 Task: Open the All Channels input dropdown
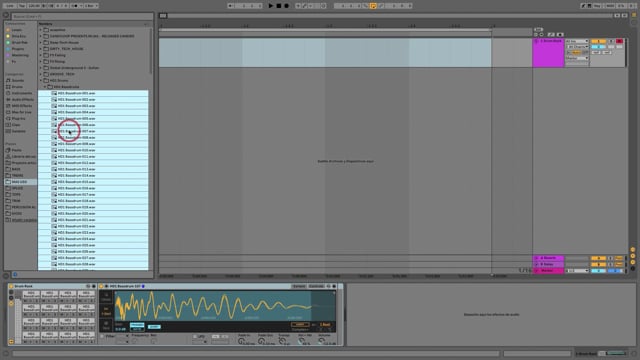point(577,47)
